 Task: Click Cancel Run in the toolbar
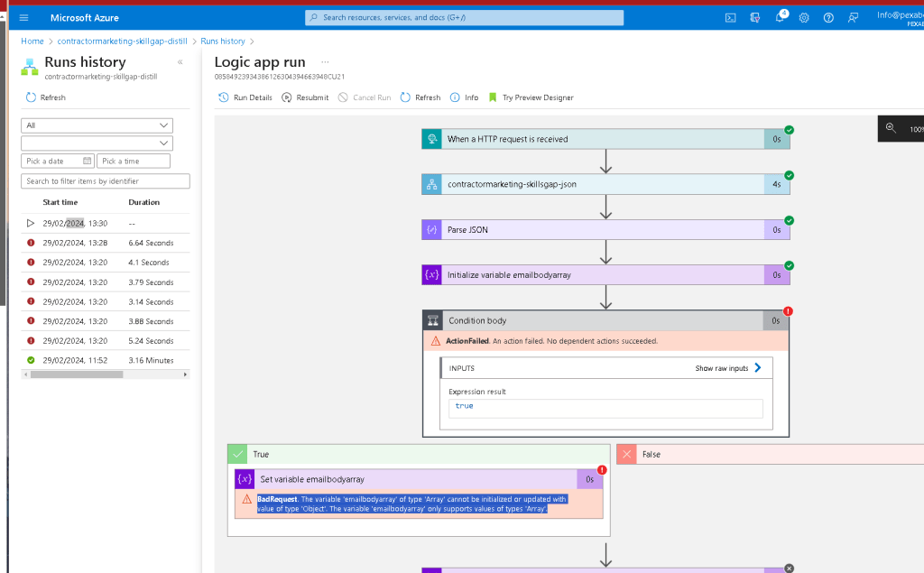[x=365, y=97]
